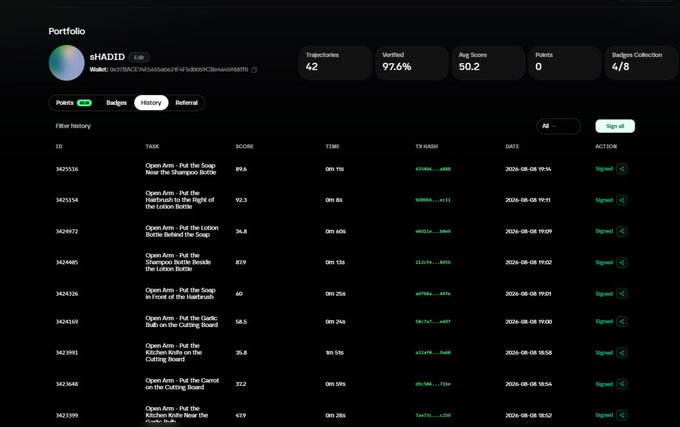Click the Verified 97.6% stat card

tap(412, 62)
